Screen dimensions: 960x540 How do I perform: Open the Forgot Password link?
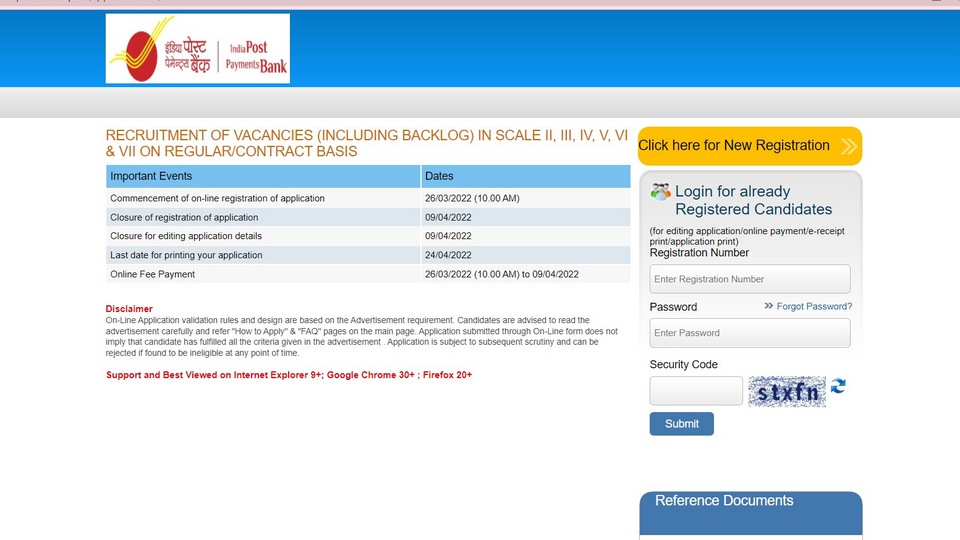(x=814, y=306)
